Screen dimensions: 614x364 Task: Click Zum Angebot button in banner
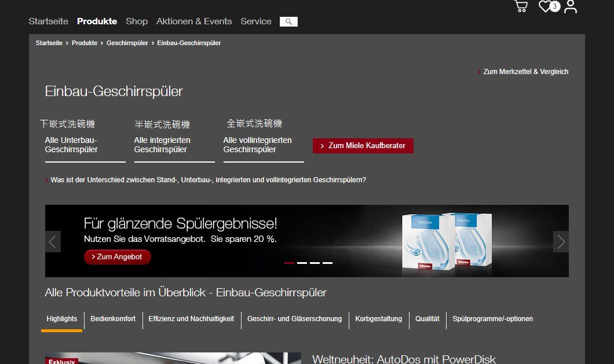[117, 257]
